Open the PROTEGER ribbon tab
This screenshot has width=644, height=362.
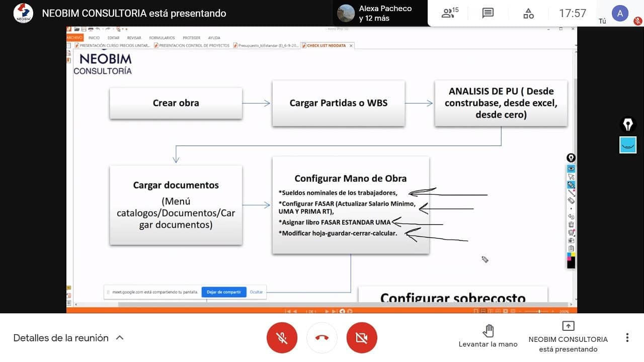191,38
